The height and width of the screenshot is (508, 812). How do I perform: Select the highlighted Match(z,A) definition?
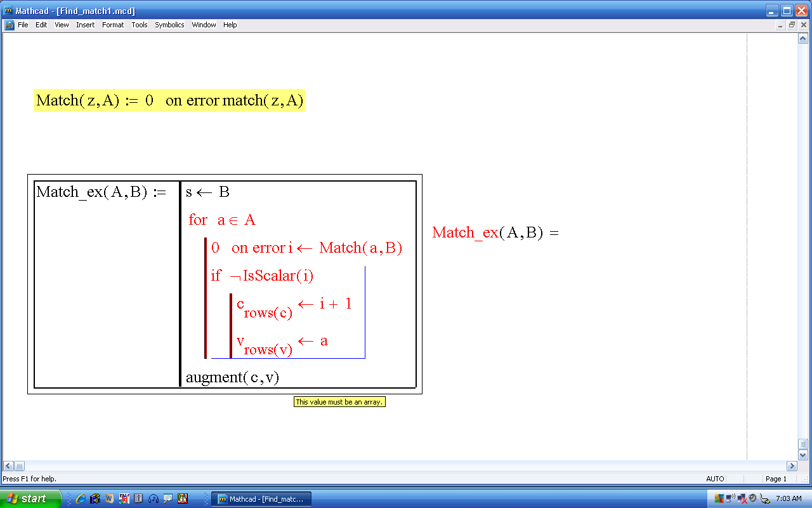coord(169,100)
